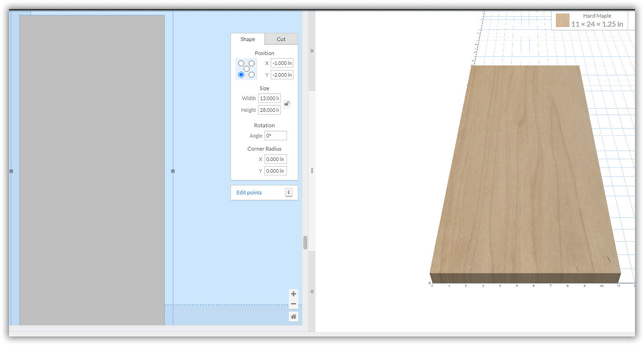Click the rotation Angle input field
The image size is (644, 345).
click(275, 135)
